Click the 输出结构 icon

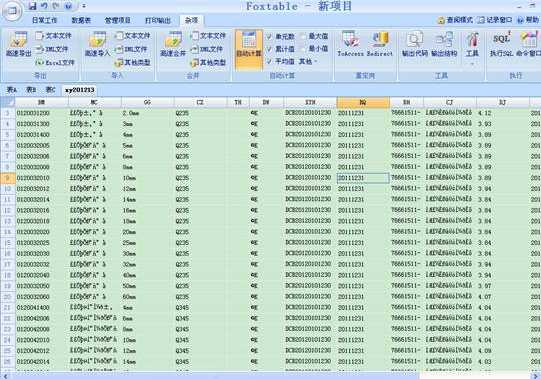pos(444,44)
